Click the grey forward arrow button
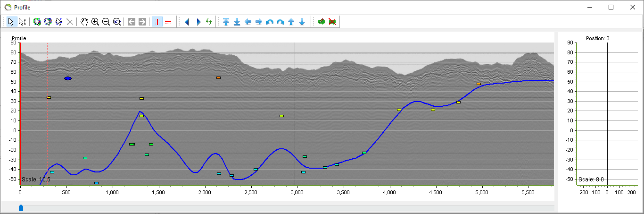This screenshot has width=644, height=214. [x=142, y=22]
